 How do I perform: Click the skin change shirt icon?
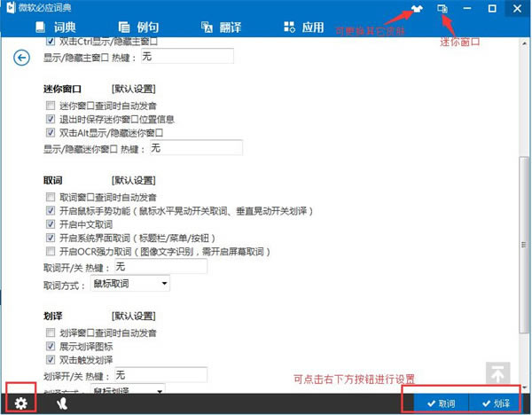[417, 9]
